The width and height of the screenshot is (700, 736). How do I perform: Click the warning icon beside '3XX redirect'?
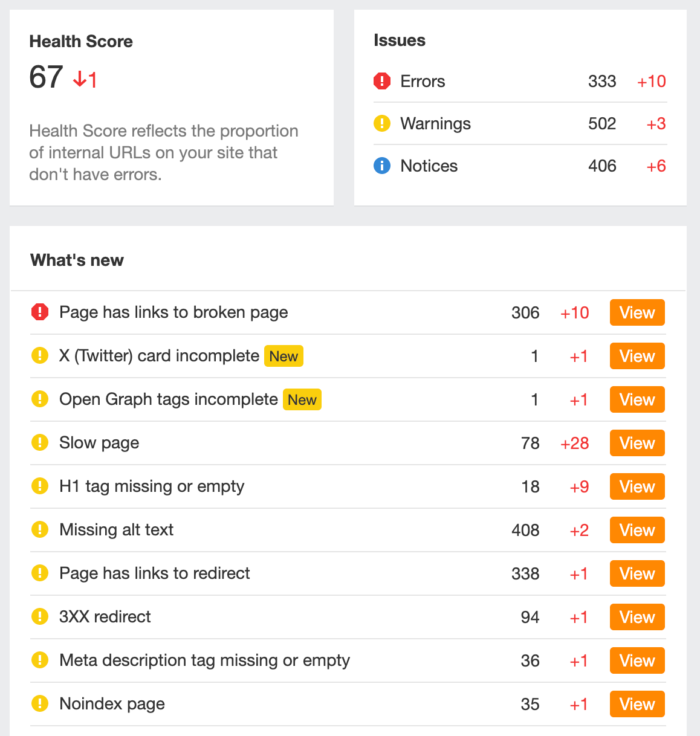(x=40, y=616)
